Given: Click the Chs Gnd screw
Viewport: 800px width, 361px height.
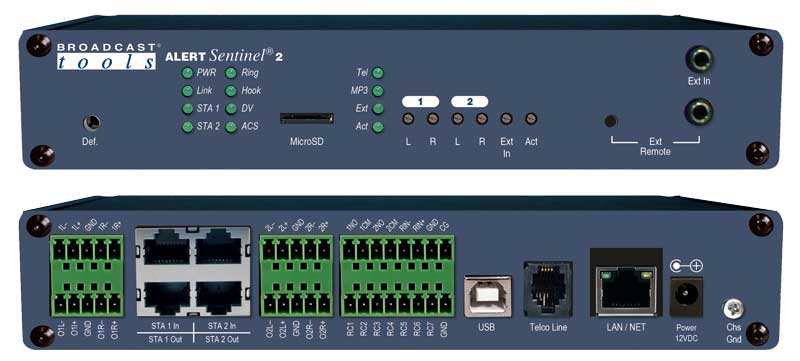Looking at the screenshot, I should point(734,308).
